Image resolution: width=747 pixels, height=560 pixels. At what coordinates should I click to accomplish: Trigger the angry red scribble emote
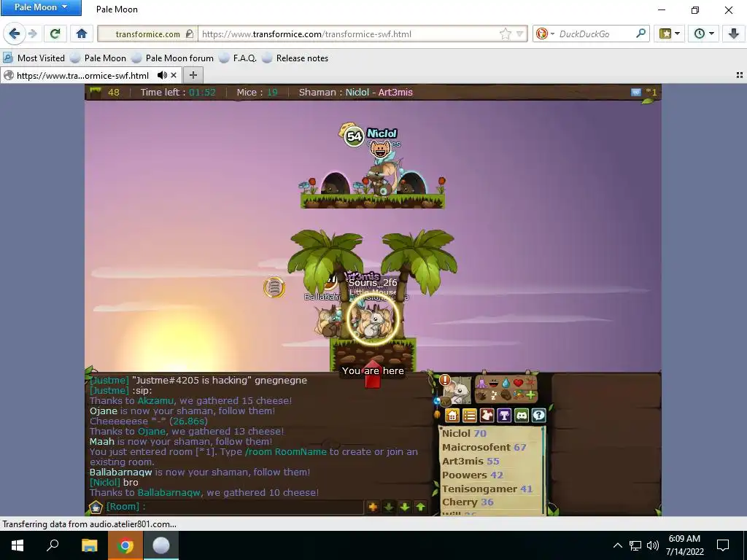coord(530,382)
